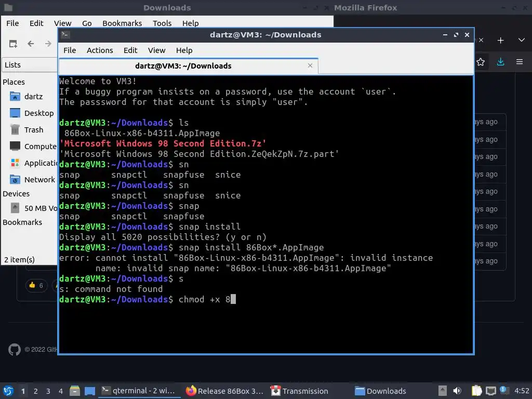
Task: Open View menu in qterminal
Action: coord(156,50)
